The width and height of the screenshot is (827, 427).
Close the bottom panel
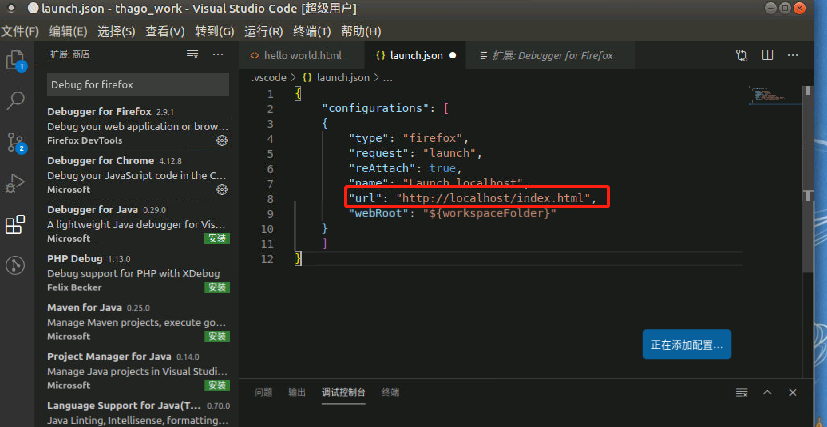(792, 392)
